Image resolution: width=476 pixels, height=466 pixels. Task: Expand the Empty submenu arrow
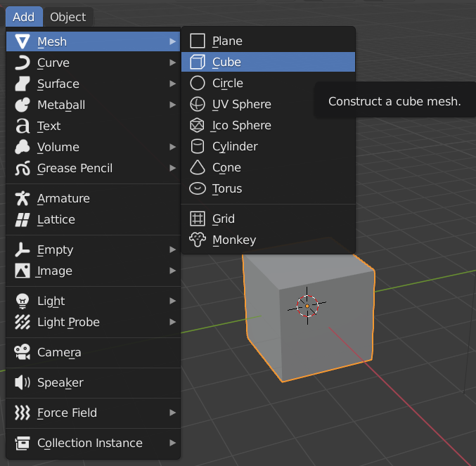pyautogui.click(x=172, y=250)
